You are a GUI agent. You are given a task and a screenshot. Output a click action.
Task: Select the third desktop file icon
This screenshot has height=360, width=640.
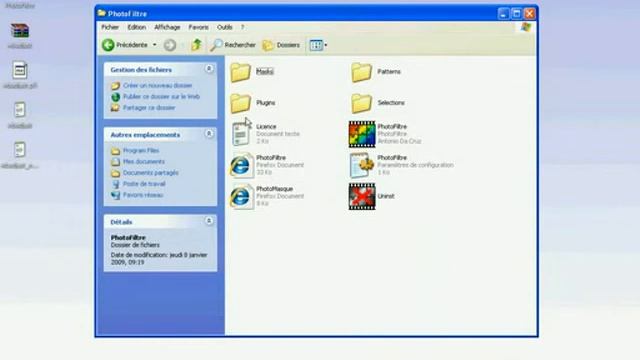click(x=20, y=110)
